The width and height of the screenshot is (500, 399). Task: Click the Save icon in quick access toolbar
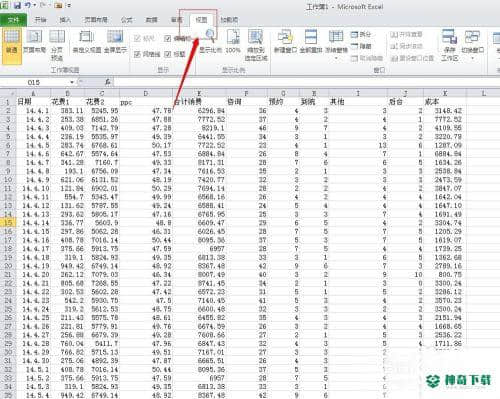tap(17, 5)
